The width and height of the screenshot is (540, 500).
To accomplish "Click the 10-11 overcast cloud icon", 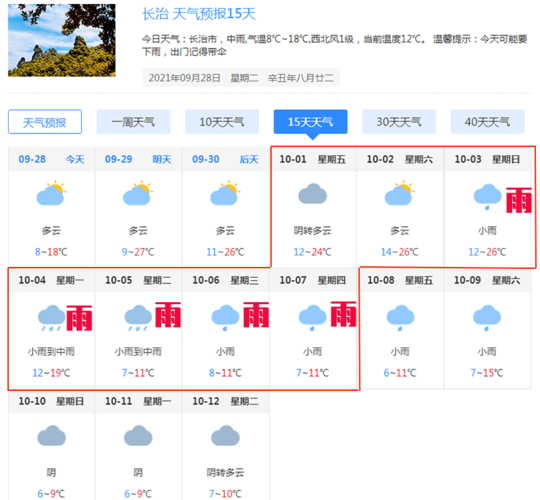I will point(138,436).
